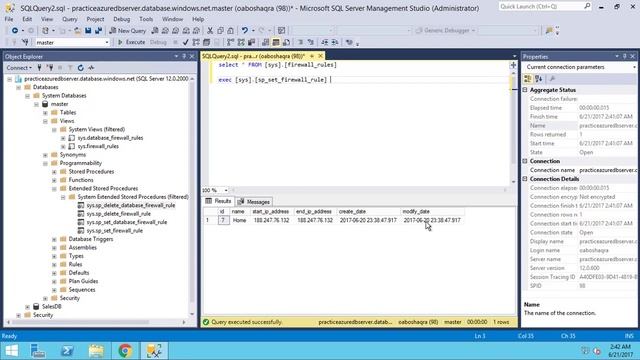Click the Quick Launch search field

coord(545,7)
